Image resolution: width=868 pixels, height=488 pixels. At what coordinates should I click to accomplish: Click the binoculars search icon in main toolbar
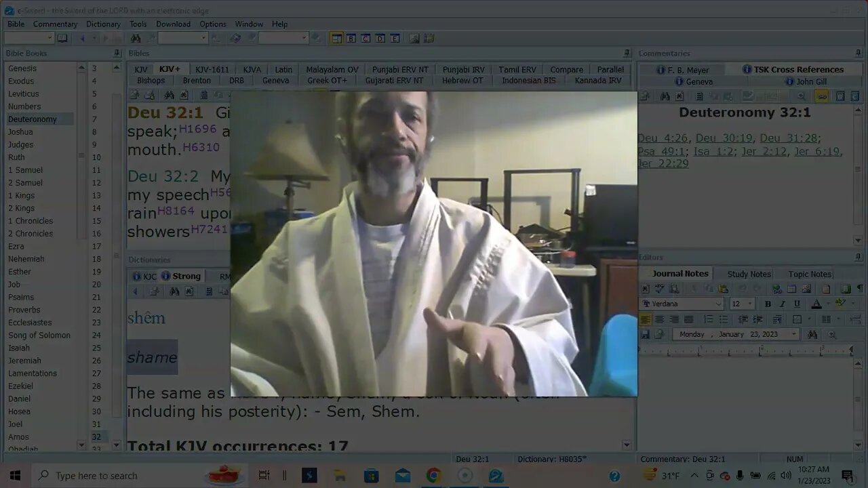pos(136,38)
